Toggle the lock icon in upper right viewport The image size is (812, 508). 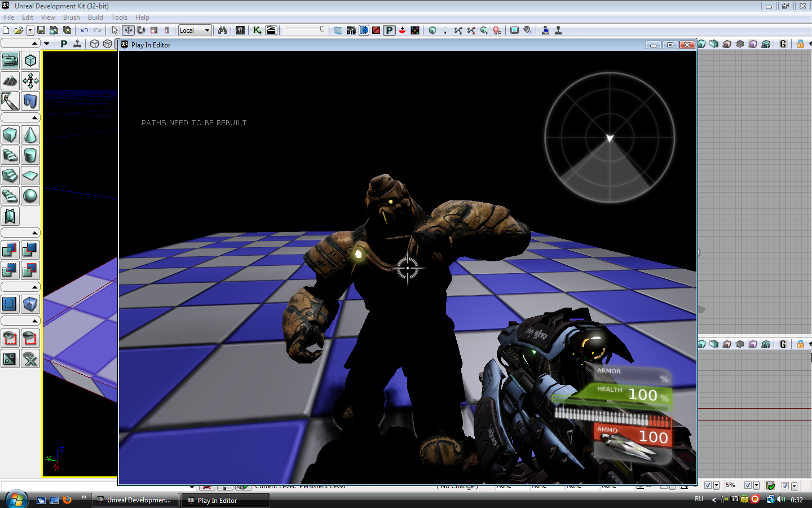800,44
